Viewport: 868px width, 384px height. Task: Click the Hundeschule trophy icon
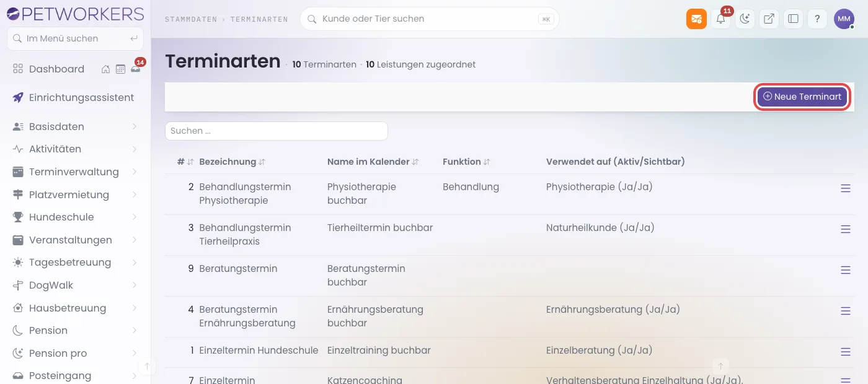pyautogui.click(x=18, y=217)
